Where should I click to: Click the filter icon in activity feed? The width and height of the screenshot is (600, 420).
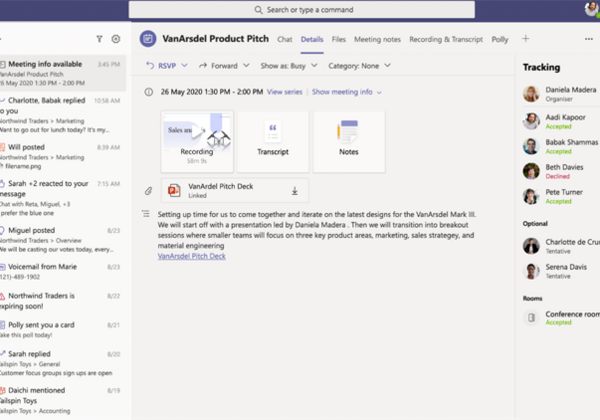(x=99, y=39)
